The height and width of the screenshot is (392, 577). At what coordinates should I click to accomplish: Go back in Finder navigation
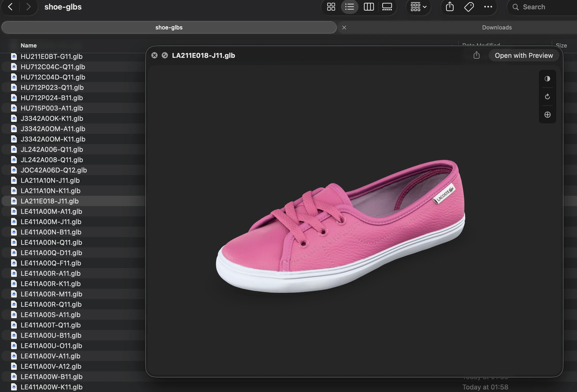tap(10, 7)
